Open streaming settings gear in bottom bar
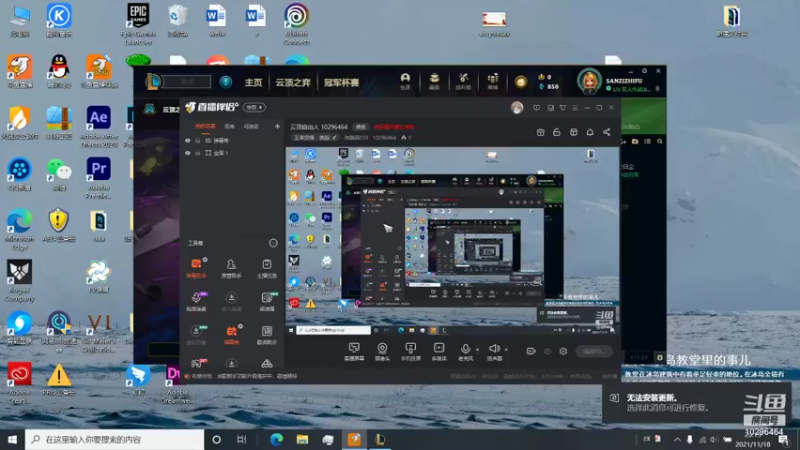This screenshot has width=800, height=450. point(563,351)
